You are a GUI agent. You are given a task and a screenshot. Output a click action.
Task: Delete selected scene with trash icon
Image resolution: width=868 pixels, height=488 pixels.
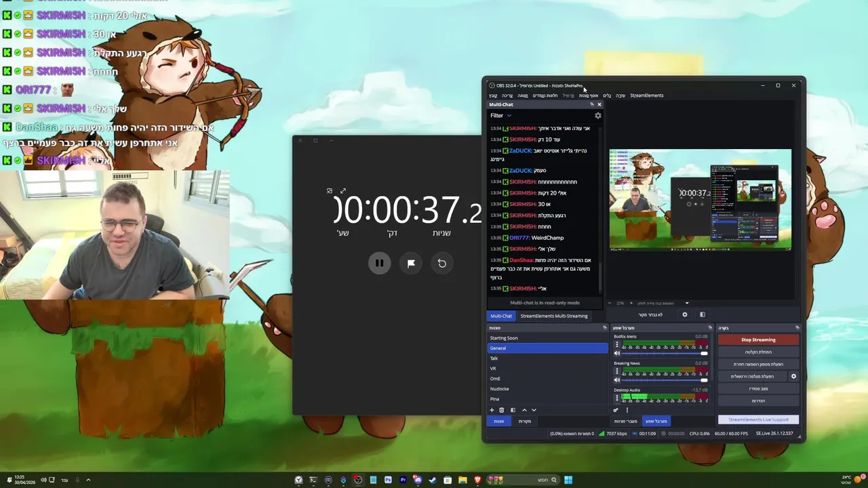[x=502, y=410]
